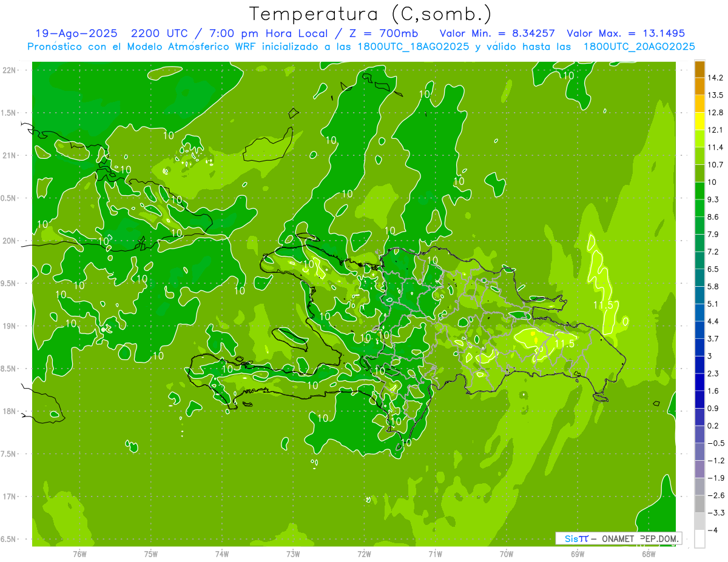This screenshot has width=728, height=562.
Task: Select the '19-Ago-2025' date text
Action: [x=76, y=34]
